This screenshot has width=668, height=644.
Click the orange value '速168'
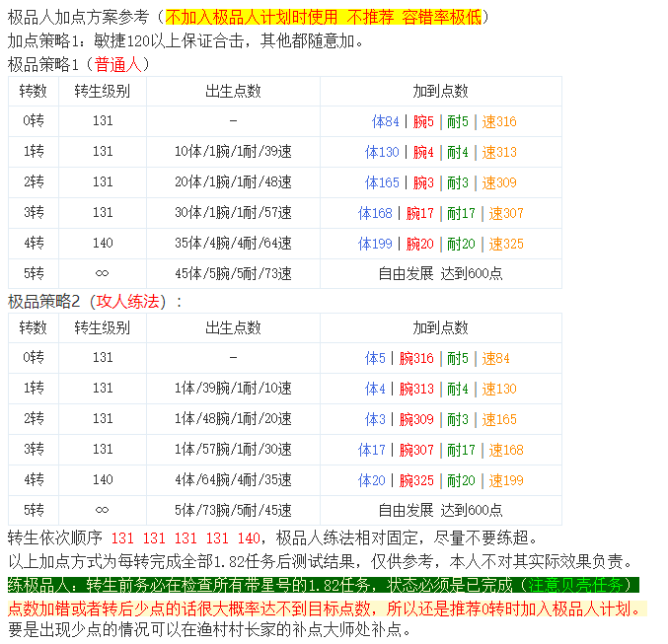point(505,450)
